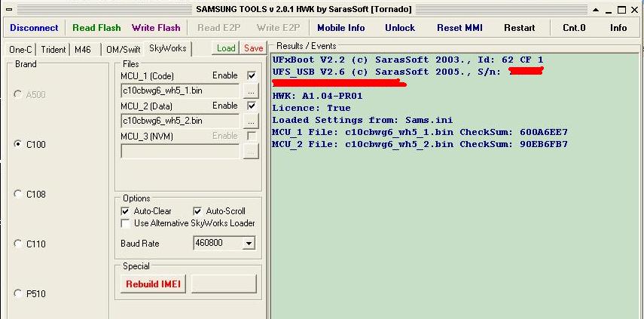Image resolution: width=644 pixels, height=319 pixels.
Task: Click Reset MMI
Action: pos(459,28)
